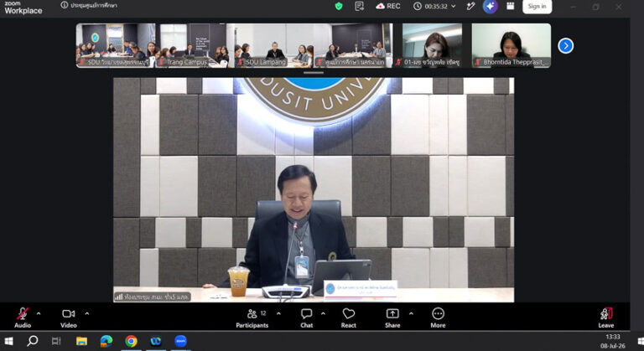
Task: Open Google Chrome from the taskbar
Action: (131, 341)
